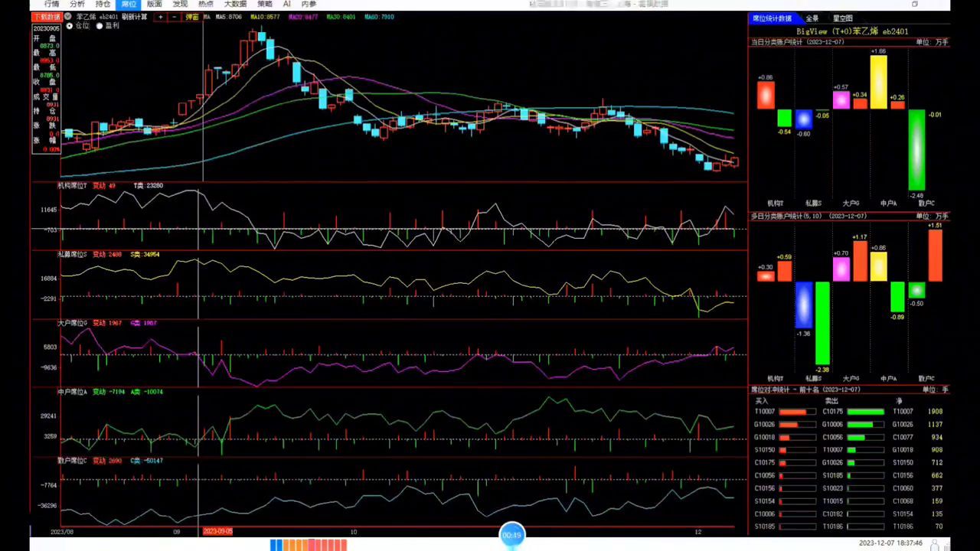This screenshot has height=551, width=980.
Task: Switch to the 星空图 tab
Action: click(842, 18)
